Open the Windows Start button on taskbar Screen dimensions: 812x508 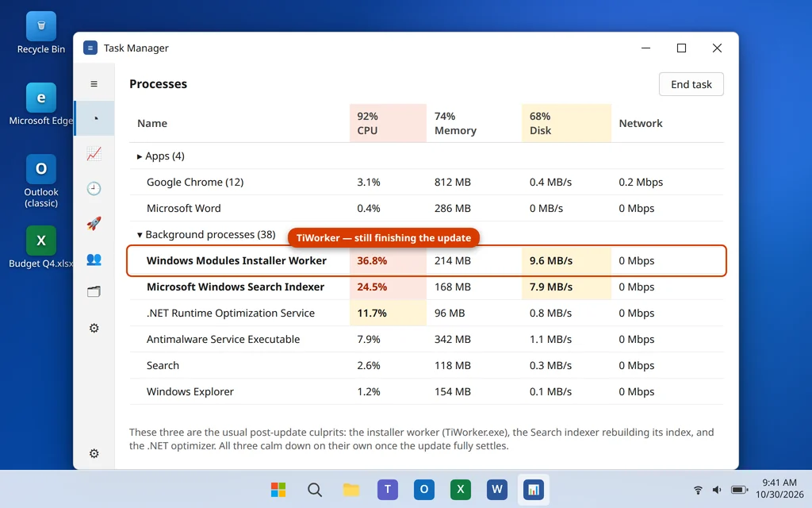(278, 489)
